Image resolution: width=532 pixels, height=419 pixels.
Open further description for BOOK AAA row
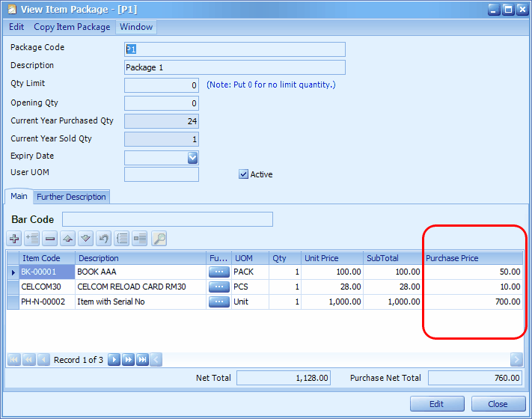pyautogui.click(x=218, y=272)
